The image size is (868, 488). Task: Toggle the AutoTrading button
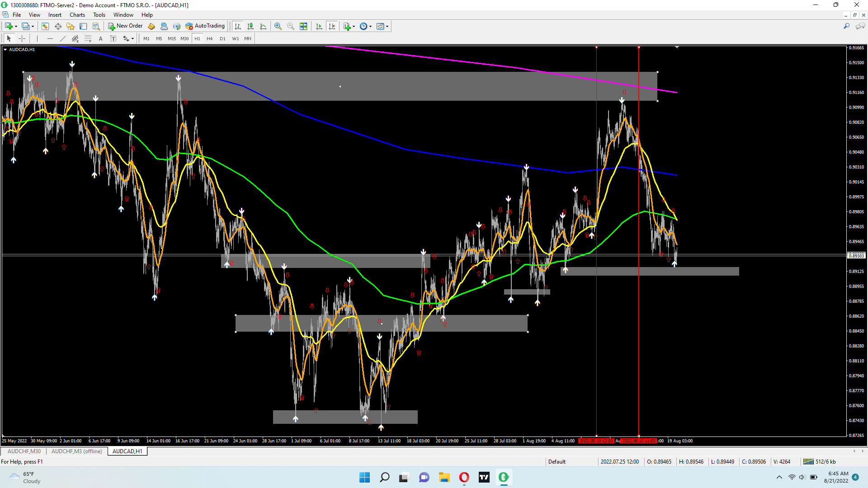pos(205,26)
